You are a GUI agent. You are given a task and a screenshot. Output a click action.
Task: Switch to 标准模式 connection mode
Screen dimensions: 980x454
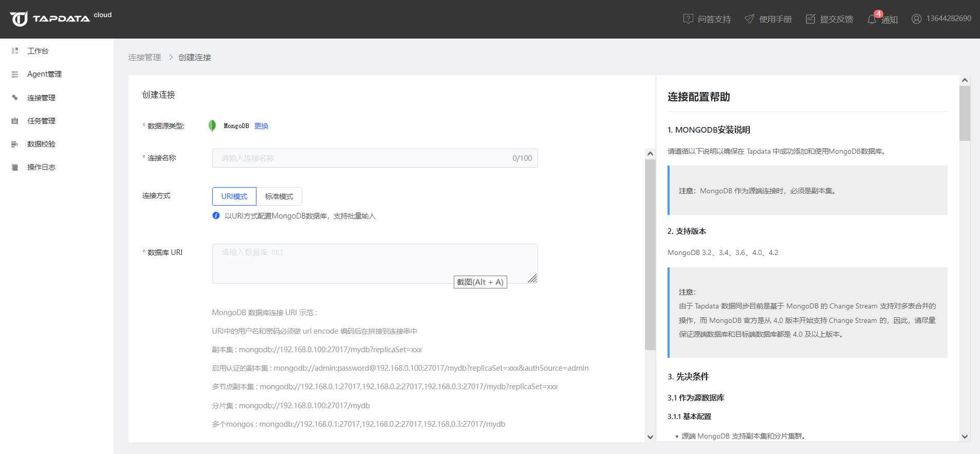(x=279, y=196)
